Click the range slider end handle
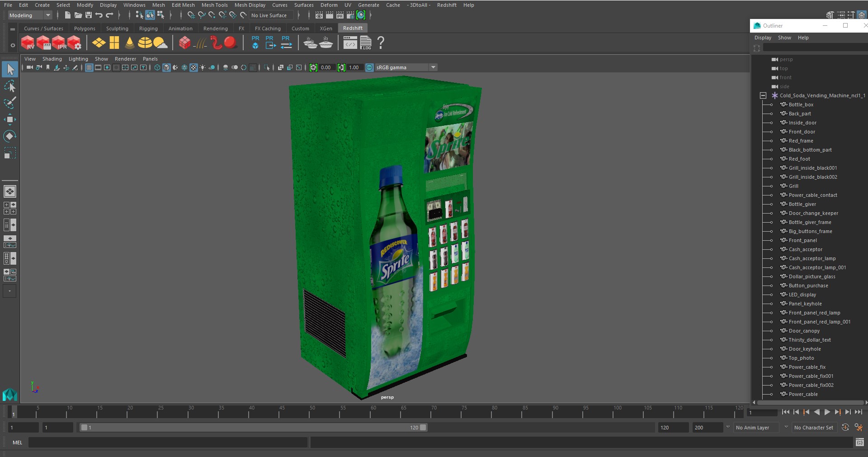 [x=423, y=427]
